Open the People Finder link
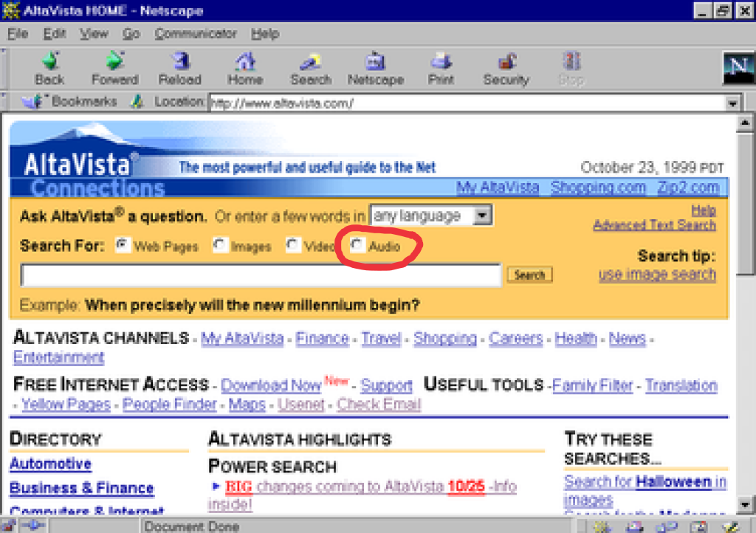This screenshot has width=756, height=533. click(169, 404)
